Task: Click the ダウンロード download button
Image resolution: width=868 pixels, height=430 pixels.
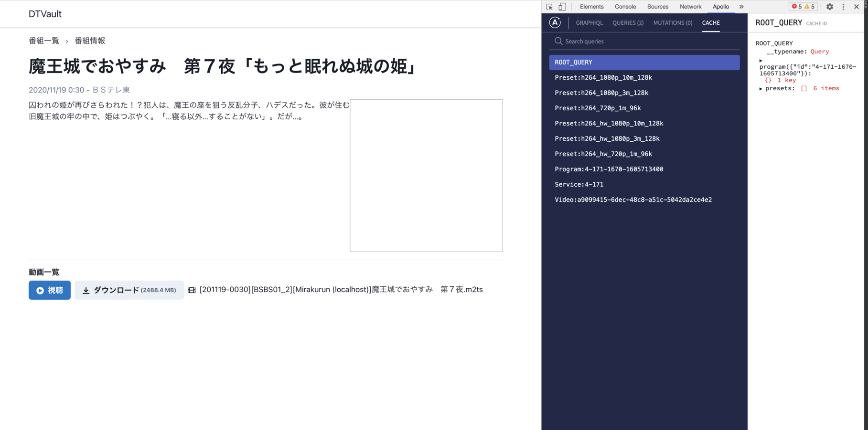Action: pos(129,290)
